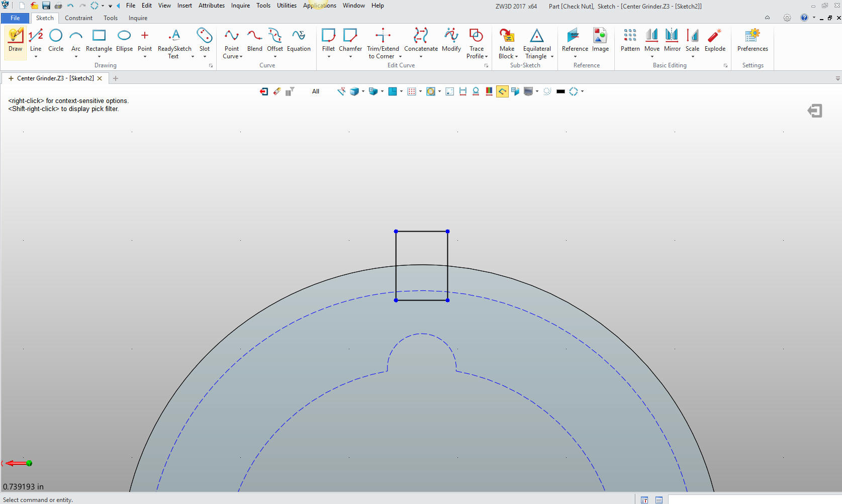Screen dimensions: 842x504
Task: Click black line color swatch
Action: click(x=560, y=91)
